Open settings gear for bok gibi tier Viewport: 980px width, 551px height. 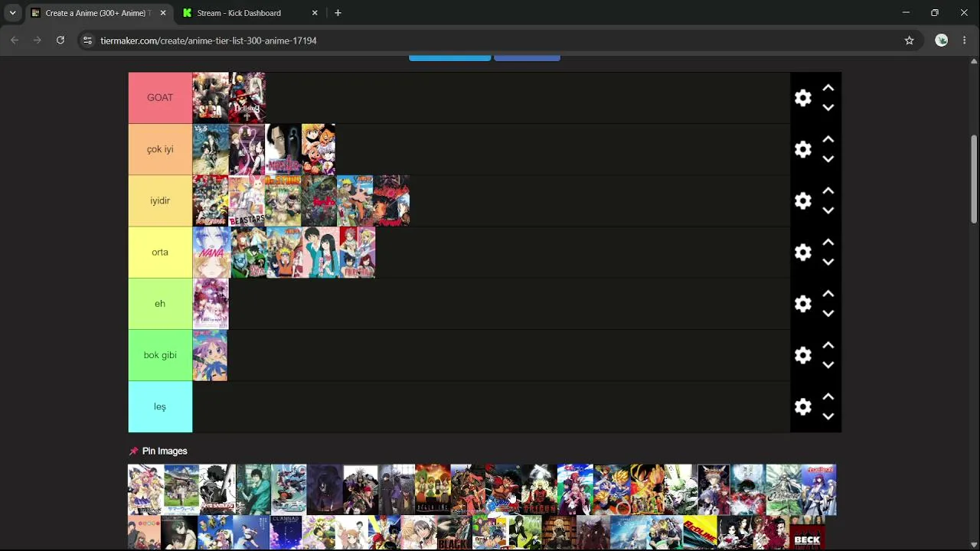pos(802,355)
